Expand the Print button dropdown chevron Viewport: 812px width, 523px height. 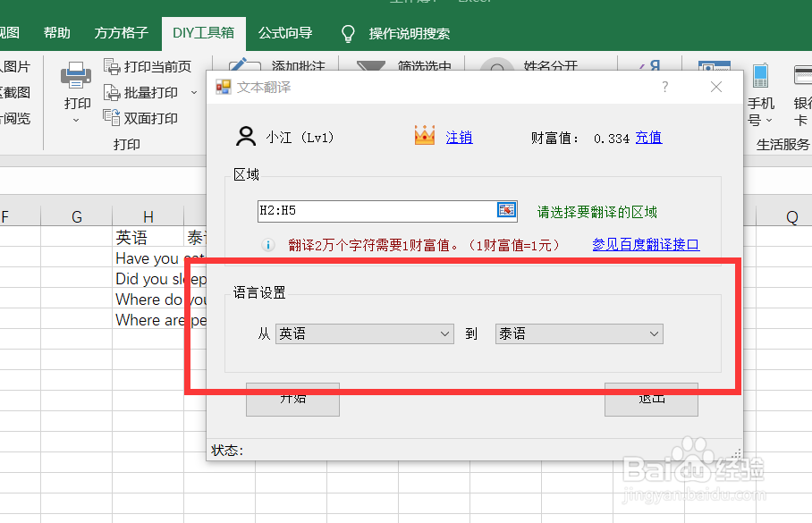click(76, 120)
